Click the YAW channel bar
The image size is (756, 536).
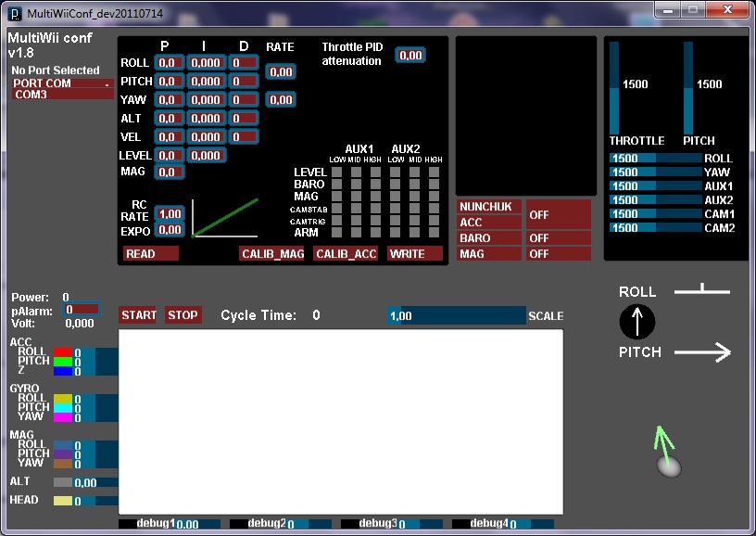click(x=656, y=172)
